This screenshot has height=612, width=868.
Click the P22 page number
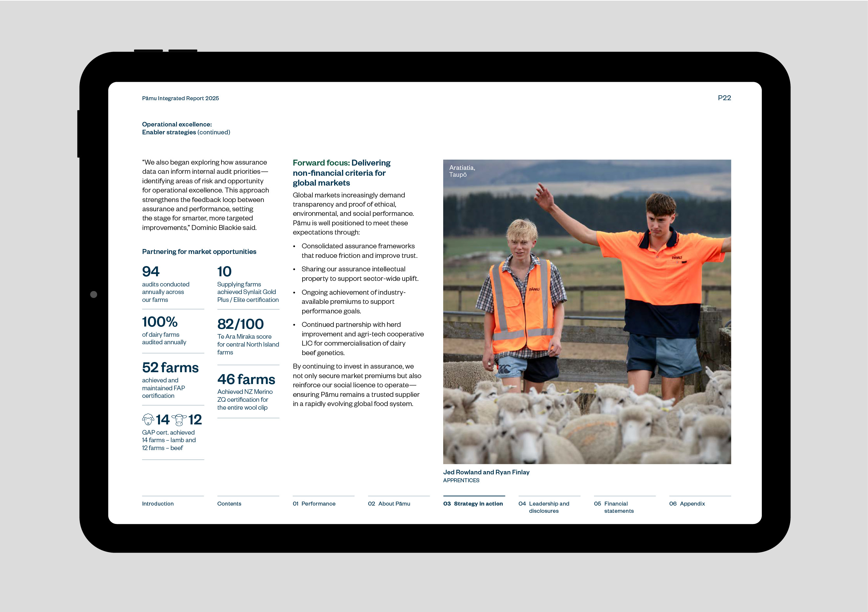[724, 98]
